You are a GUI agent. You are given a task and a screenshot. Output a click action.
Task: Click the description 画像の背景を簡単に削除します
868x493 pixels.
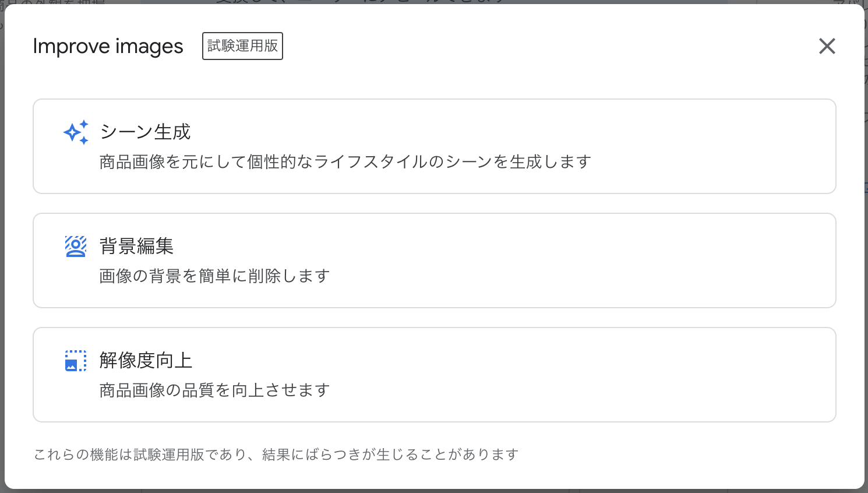point(214,276)
